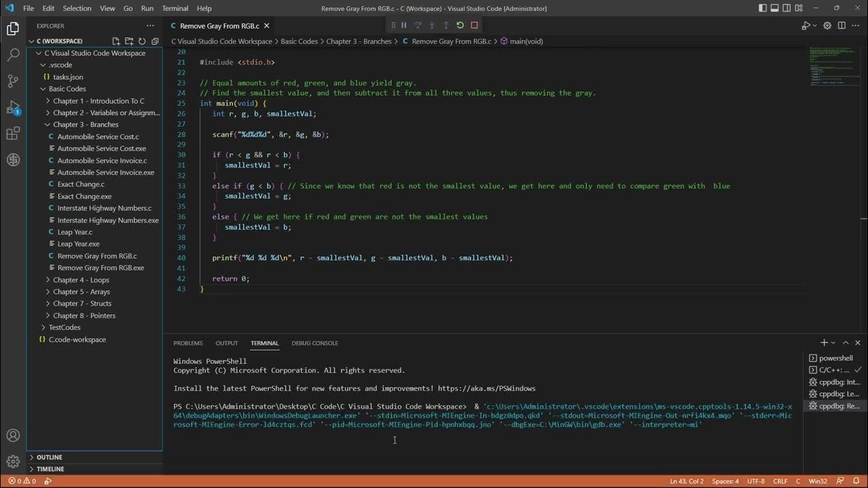Open Run and Debug view

[13, 108]
